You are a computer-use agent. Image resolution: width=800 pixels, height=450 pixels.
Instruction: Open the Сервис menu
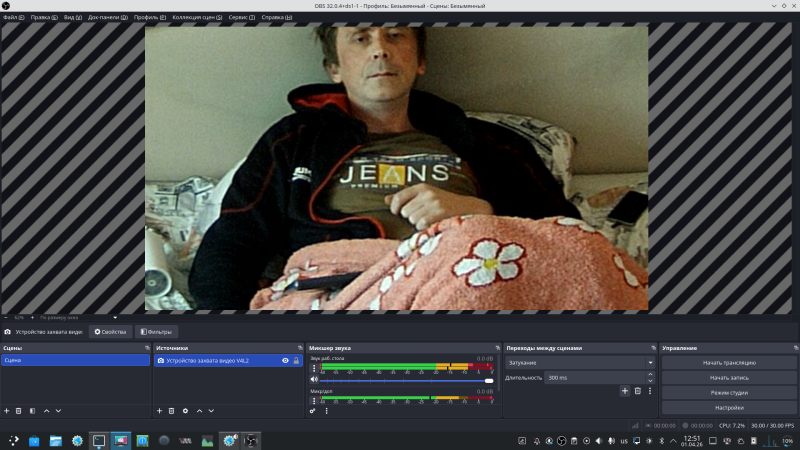click(x=241, y=17)
